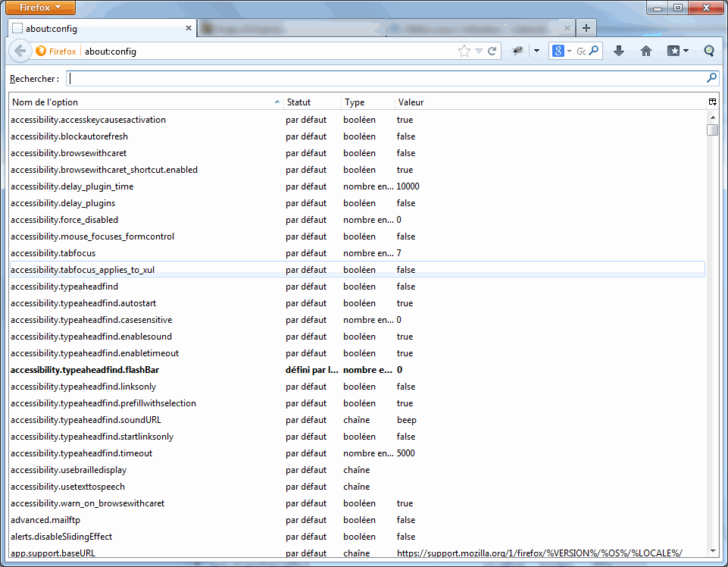Sort by the Valeur column header
Image resolution: width=728 pixels, height=567 pixels.
pos(550,102)
